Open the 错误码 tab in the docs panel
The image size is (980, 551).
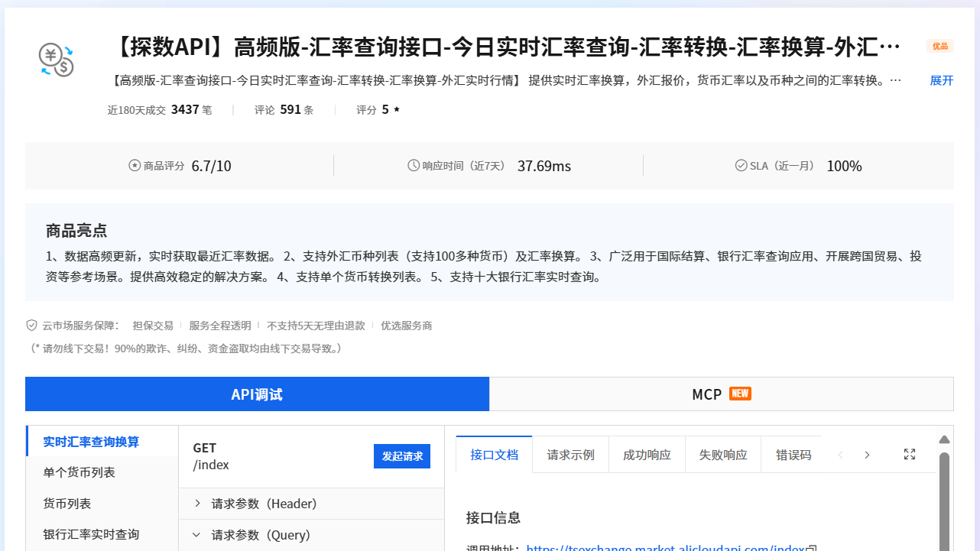793,454
